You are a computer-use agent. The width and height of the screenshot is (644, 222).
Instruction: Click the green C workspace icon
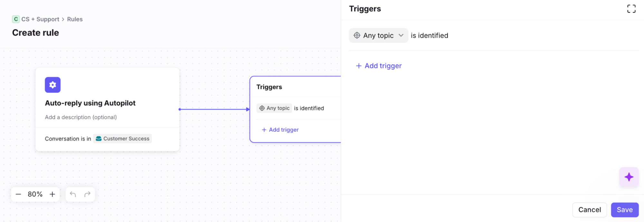pos(16,19)
